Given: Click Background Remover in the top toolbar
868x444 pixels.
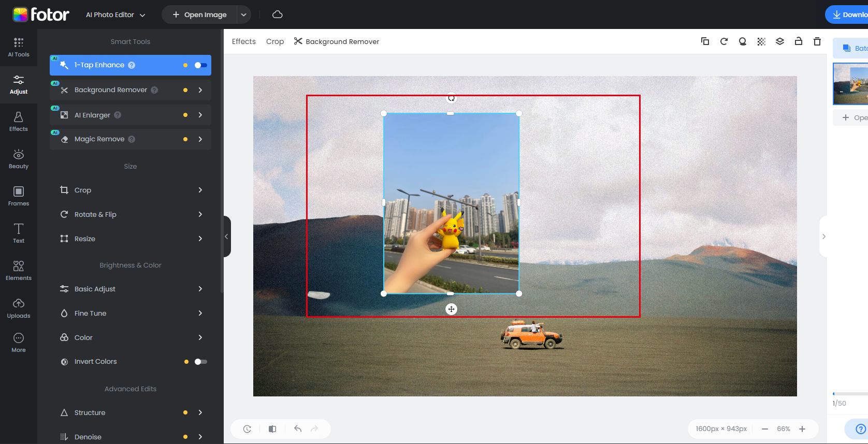Looking at the screenshot, I should point(337,41).
